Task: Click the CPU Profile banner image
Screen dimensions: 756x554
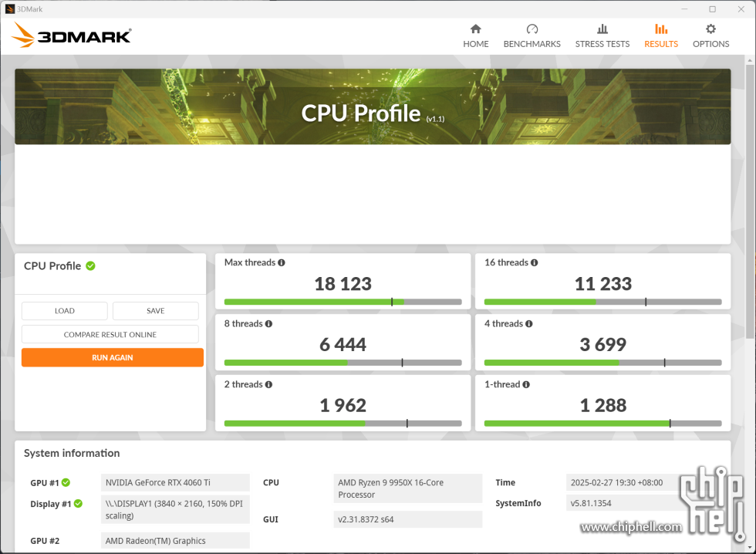Action: pyautogui.click(x=373, y=106)
